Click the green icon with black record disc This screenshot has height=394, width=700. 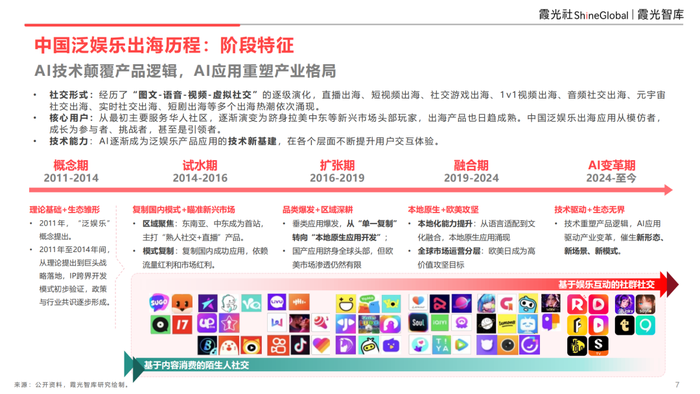[x=160, y=324]
